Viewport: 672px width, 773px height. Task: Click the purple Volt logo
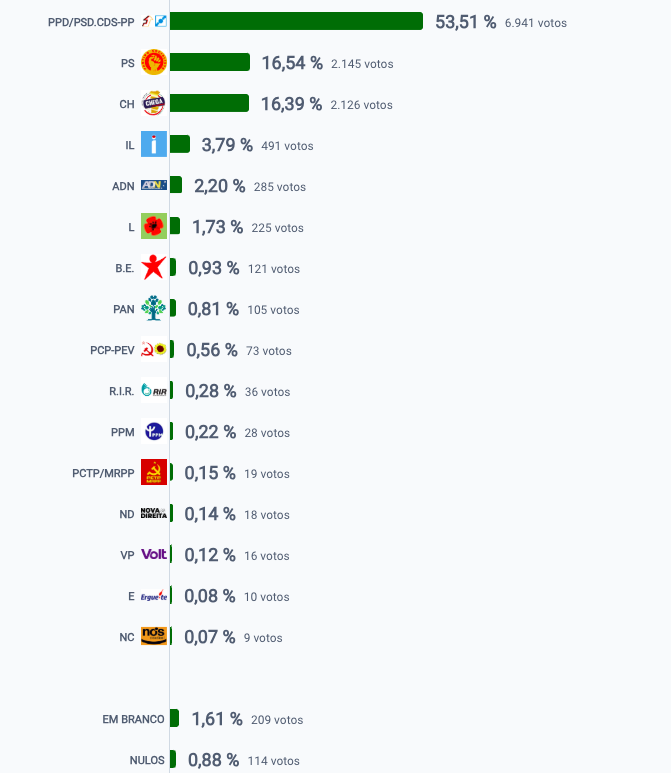tap(154, 554)
